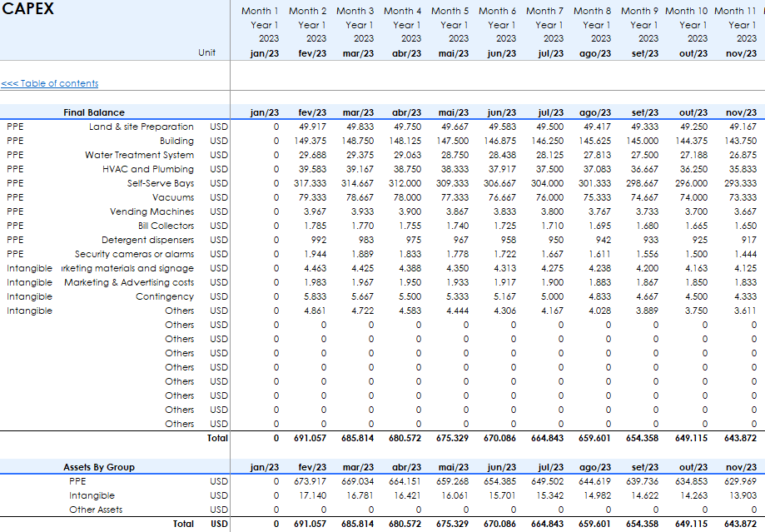Select the Assets By Group section header
Screen dimensions: 765x532
pos(98,467)
